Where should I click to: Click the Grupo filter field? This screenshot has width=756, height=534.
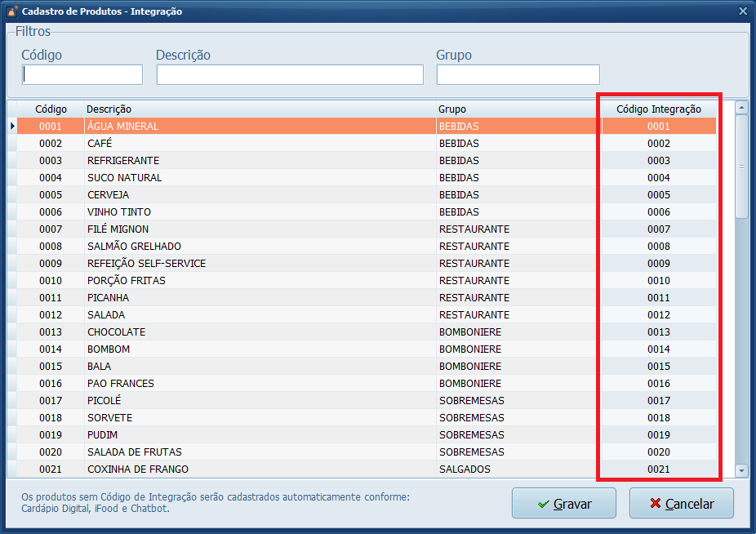click(518, 75)
